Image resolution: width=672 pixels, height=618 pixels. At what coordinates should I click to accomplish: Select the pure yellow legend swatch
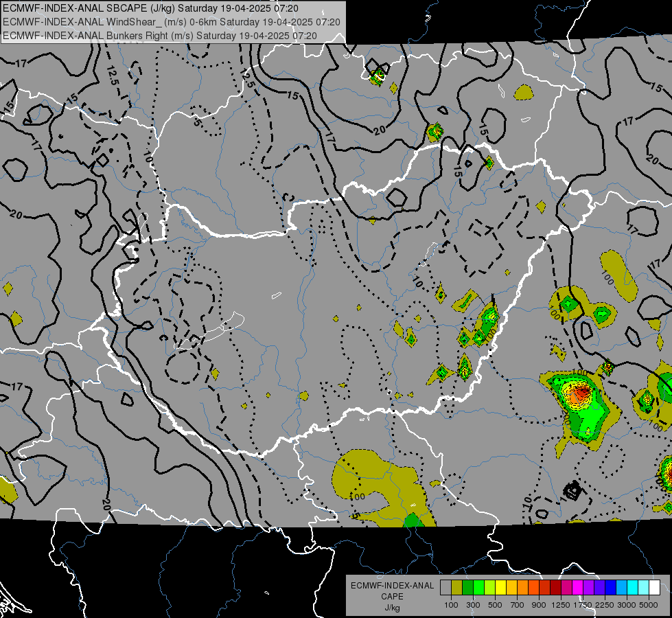[x=501, y=587]
